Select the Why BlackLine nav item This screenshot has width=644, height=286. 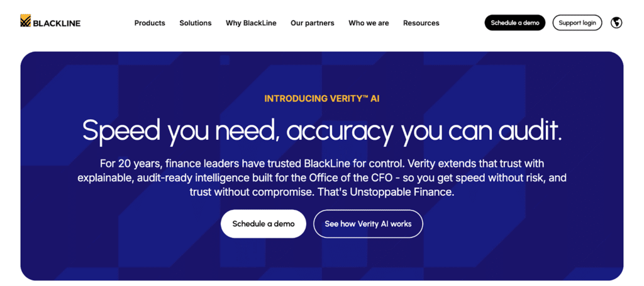(x=251, y=23)
